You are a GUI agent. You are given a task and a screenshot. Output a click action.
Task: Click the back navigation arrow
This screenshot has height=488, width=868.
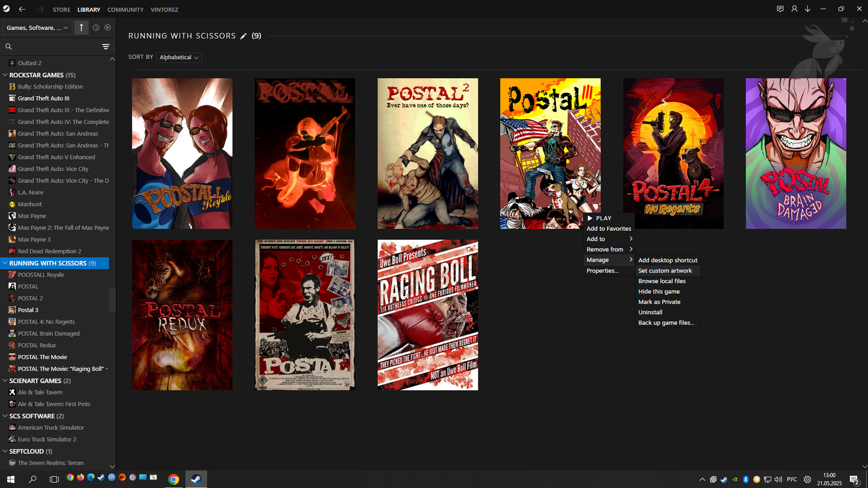pos(22,9)
